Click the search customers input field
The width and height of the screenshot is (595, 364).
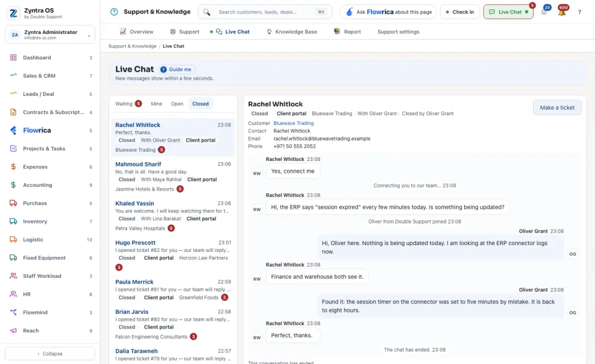click(265, 12)
